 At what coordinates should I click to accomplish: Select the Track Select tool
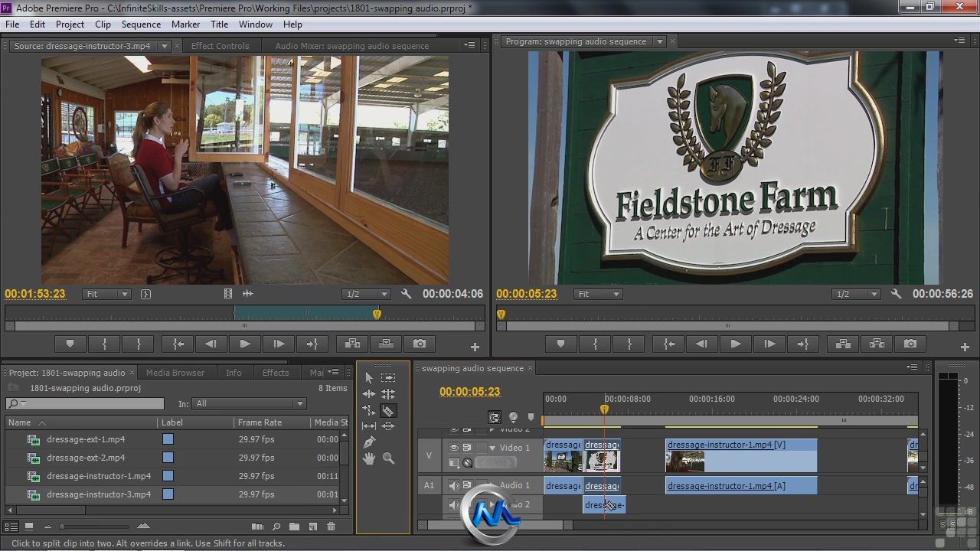[x=388, y=377]
